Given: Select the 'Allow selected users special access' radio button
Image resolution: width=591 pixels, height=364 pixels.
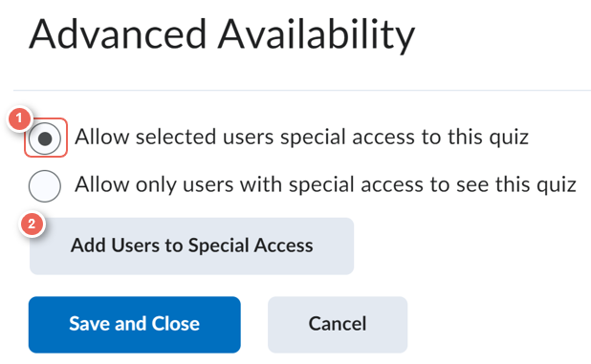Looking at the screenshot, I should pos(45,139).
